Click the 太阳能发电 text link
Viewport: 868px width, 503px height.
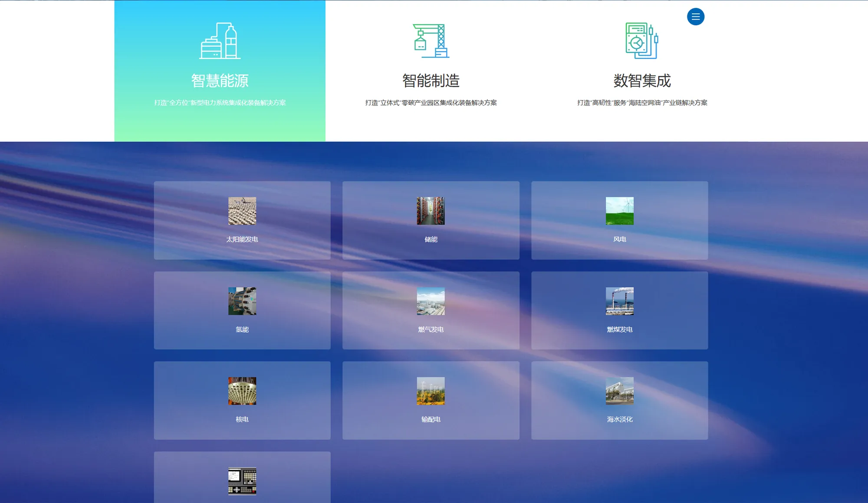[242, 239]
